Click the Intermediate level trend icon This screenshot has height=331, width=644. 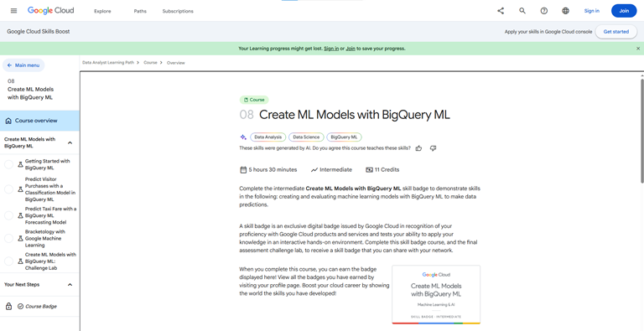coord(314,169)
